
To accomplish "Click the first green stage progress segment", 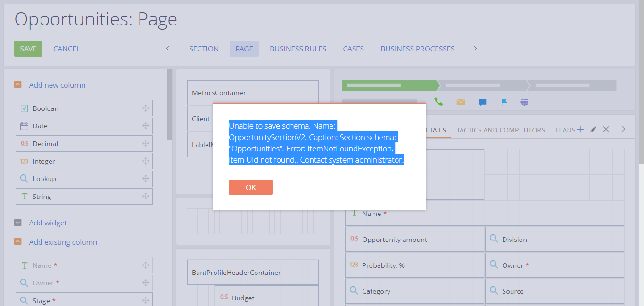I will coord(390,85).
